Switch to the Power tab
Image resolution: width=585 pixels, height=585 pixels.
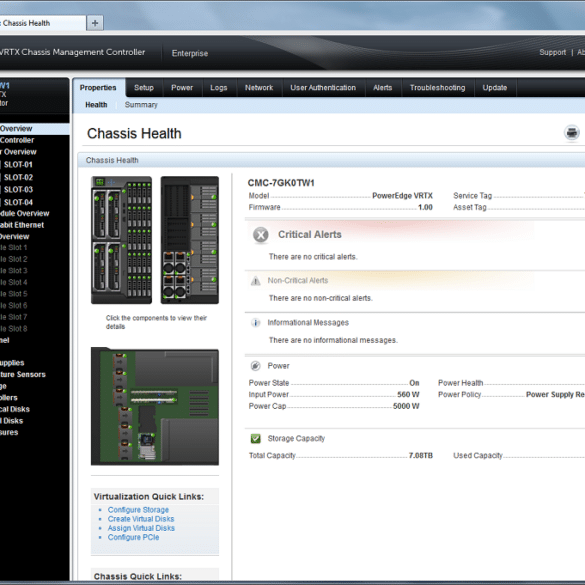click(x=182, y=88)
